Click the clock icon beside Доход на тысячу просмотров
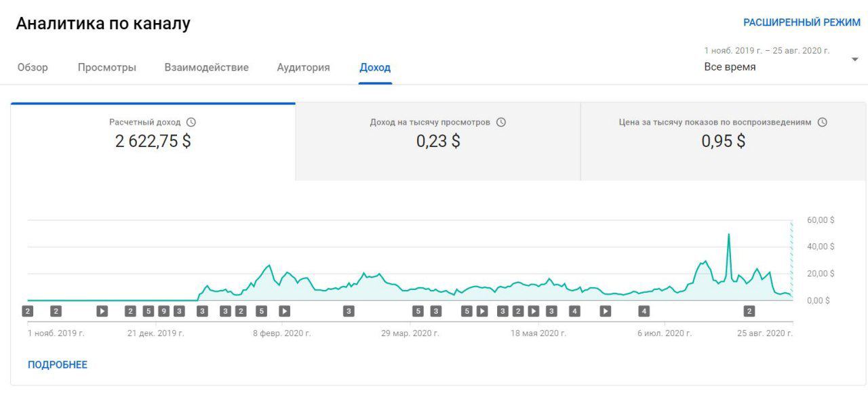The image size is (868, 393). click(x=501, y=123)
